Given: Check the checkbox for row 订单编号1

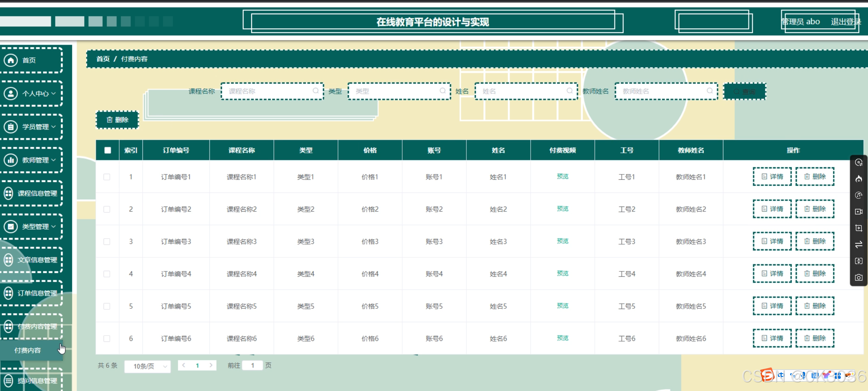Looking at the screenshot, I should pyautogui.click(x=107, y=177).
